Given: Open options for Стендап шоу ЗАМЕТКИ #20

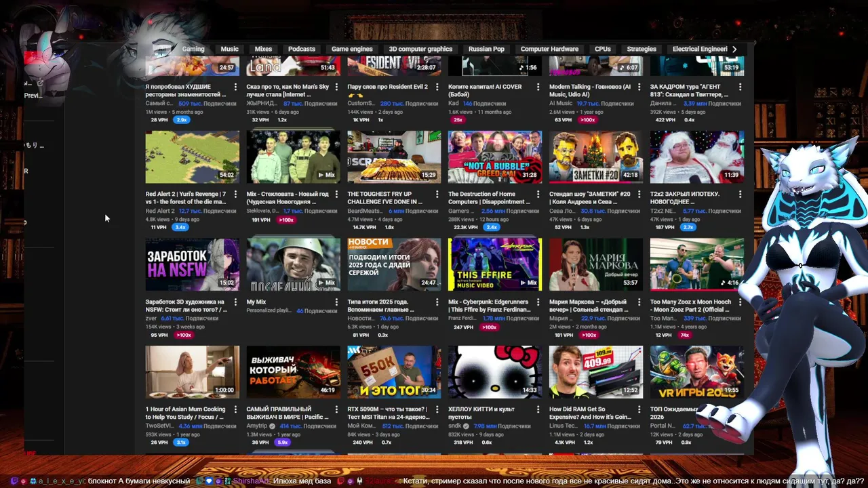Looking at the screenshot, I should [x=639, y=195].
